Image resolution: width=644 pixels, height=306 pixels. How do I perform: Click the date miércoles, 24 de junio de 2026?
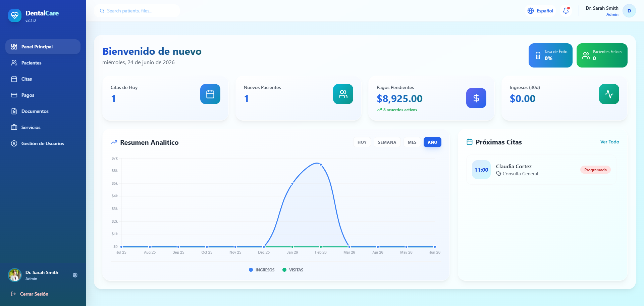pos(139,62)
